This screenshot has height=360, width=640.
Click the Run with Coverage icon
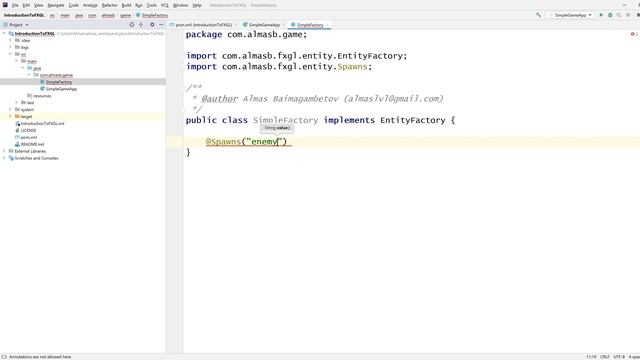[619, 15]
